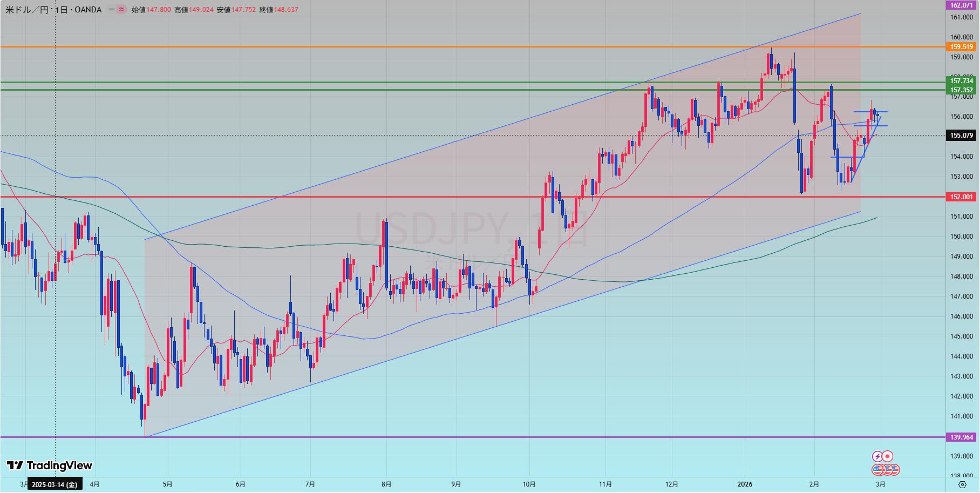Click the purple 162.071 label at top
The height and width of the screenshot is (493, 980).
click(961, 5)
